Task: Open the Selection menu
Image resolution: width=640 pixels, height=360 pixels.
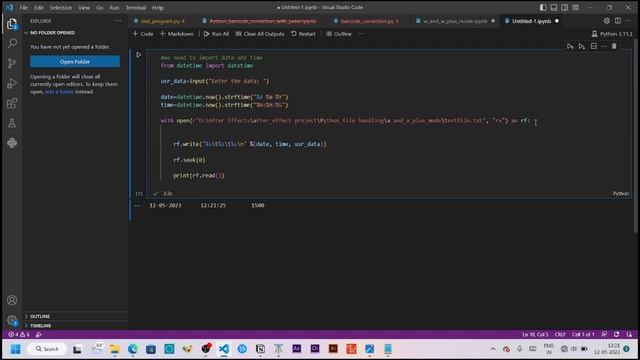Action: point(61,7)
